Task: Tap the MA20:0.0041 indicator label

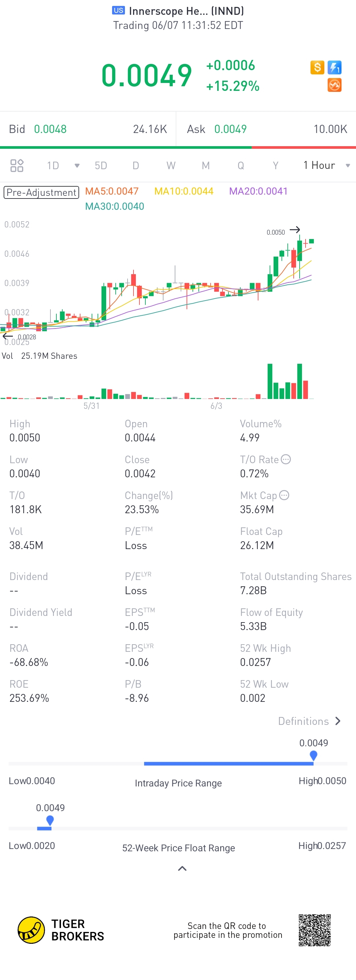Action: [258, 191]
